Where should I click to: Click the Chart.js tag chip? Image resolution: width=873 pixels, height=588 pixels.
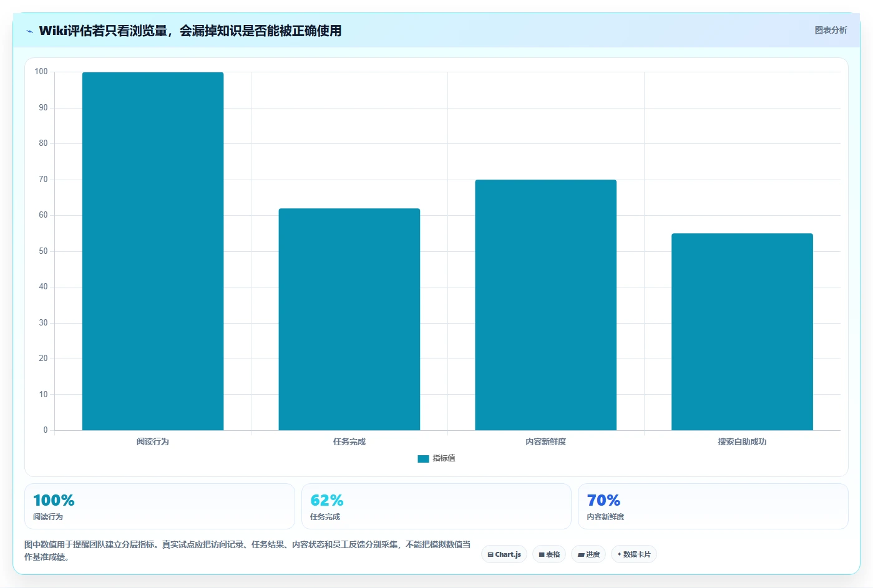click(504, 554)
